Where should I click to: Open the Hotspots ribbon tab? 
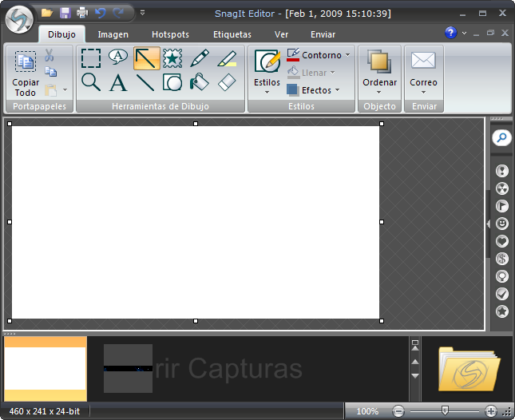[171, 34]
